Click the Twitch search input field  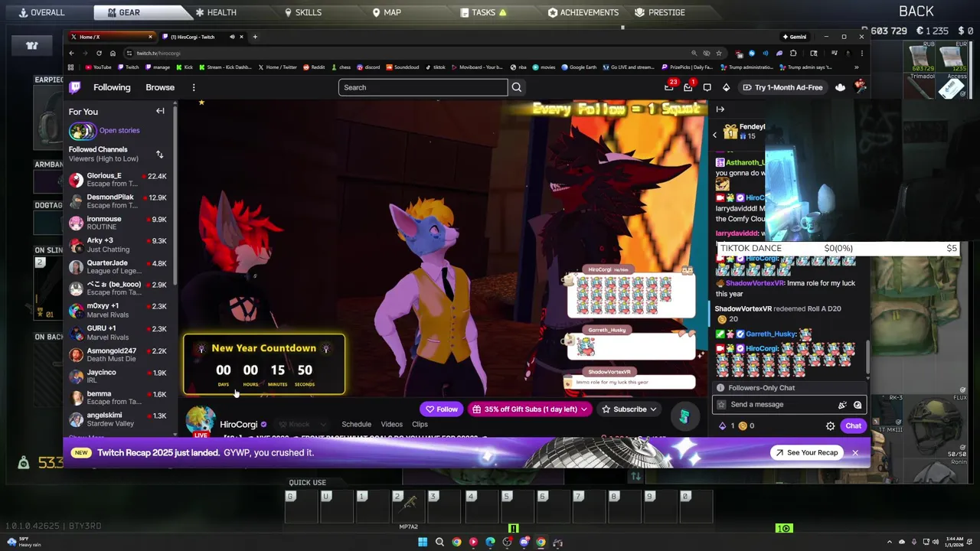coord(423,87)
